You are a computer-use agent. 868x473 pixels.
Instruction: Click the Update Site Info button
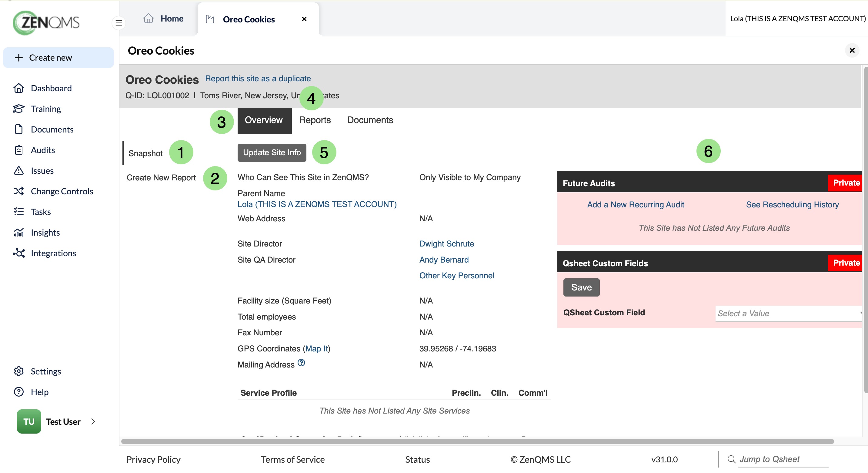(272, 153)
